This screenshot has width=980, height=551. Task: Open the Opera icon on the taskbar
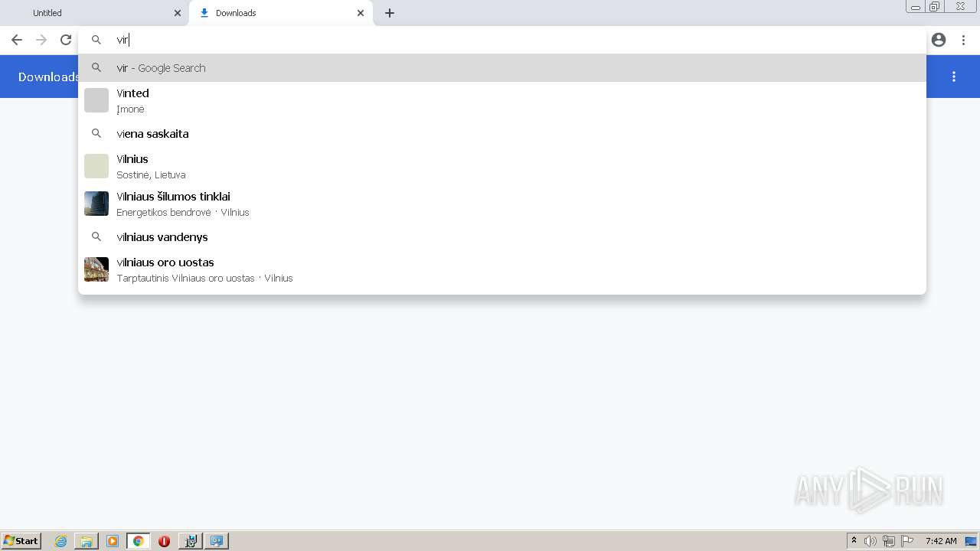[x=164, y=541]
